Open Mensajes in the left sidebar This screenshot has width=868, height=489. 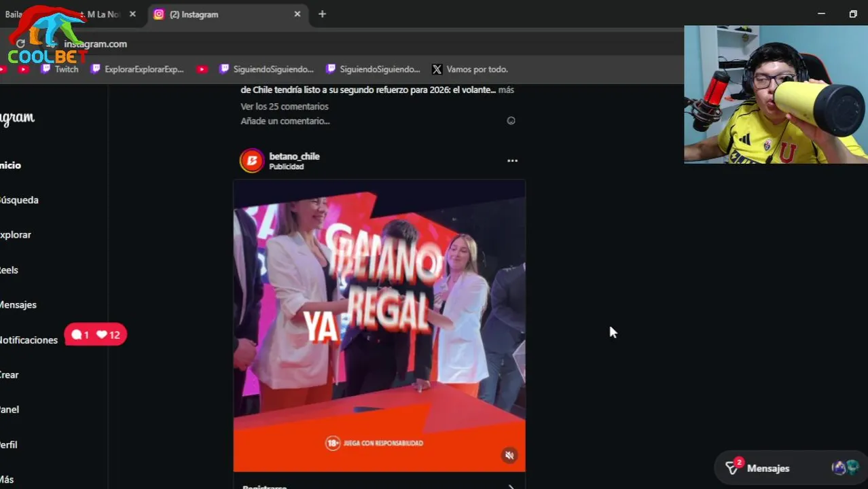tap(18, 304)
